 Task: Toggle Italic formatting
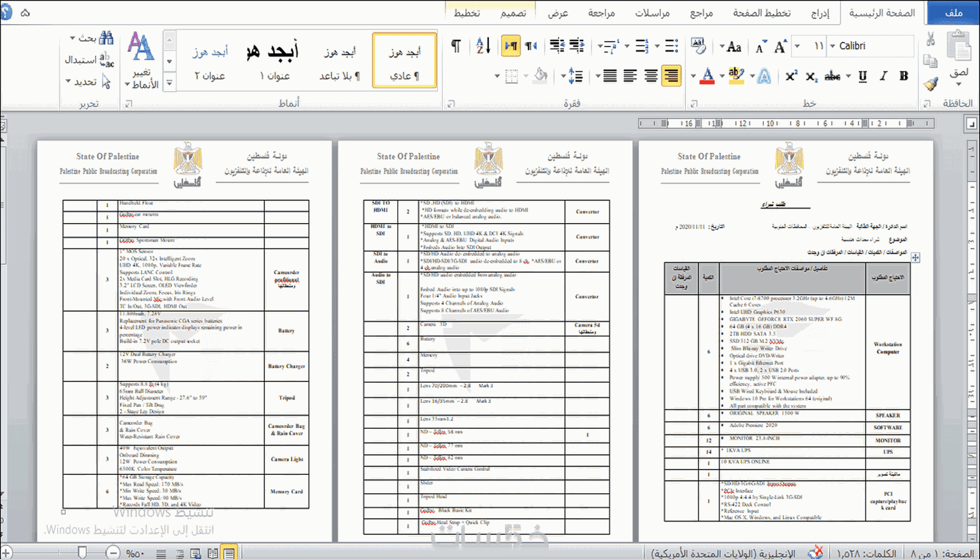(x=883, y=76)
